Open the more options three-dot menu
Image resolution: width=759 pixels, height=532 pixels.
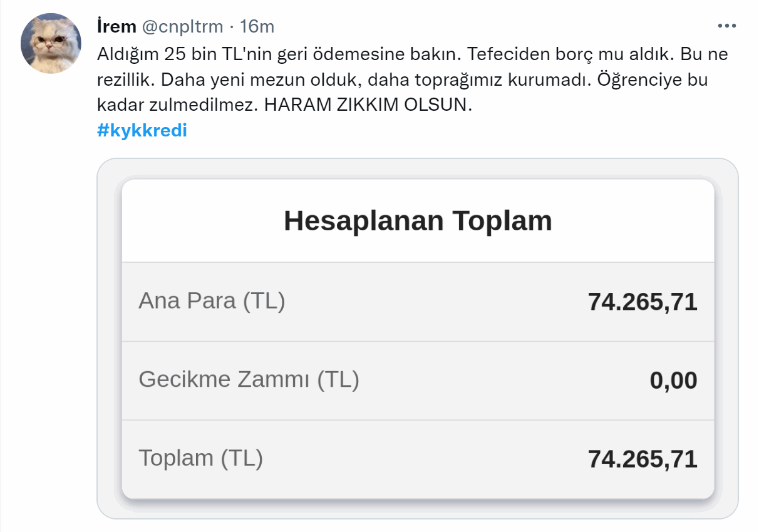[x=726, y=26]
